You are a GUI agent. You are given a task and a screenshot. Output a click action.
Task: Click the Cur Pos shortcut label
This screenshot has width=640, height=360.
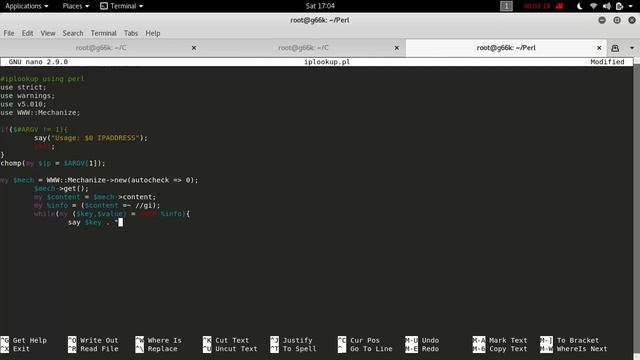click(x=365, y=340)
